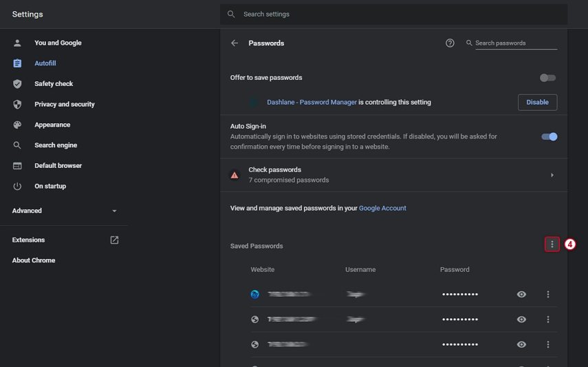Click the first saved website's blue favicon
Viewport: 588px width, 367px height.
(254, 294)
